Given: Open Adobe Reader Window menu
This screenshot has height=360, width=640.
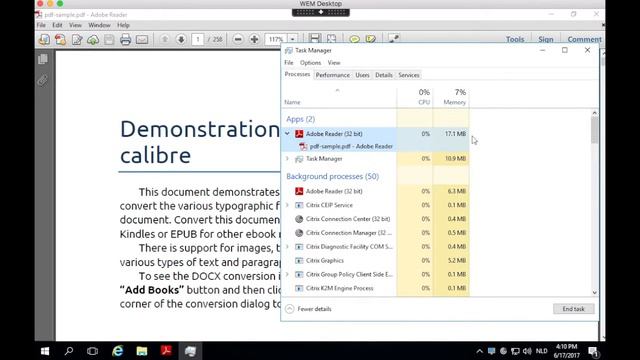Looking at the screenshot, I should (x=99, y=25).
